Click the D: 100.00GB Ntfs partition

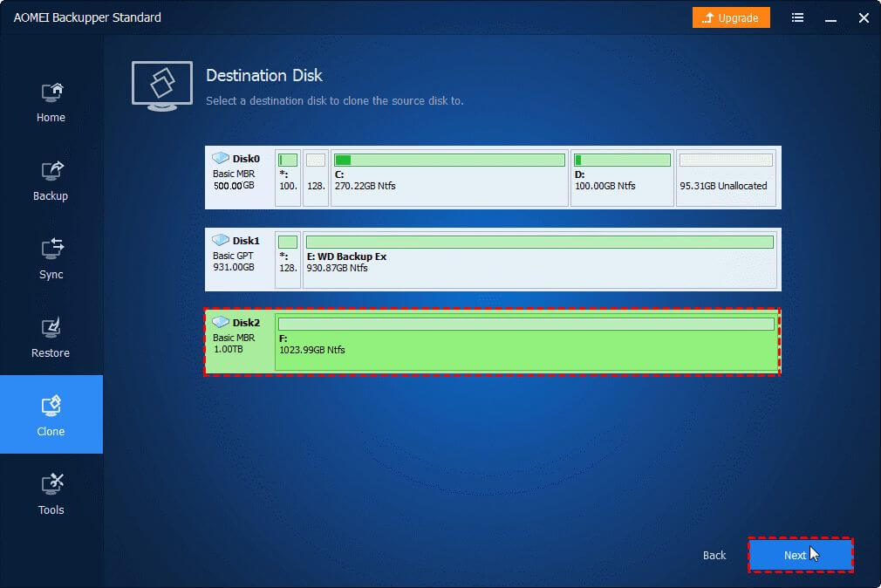point(622,178)
